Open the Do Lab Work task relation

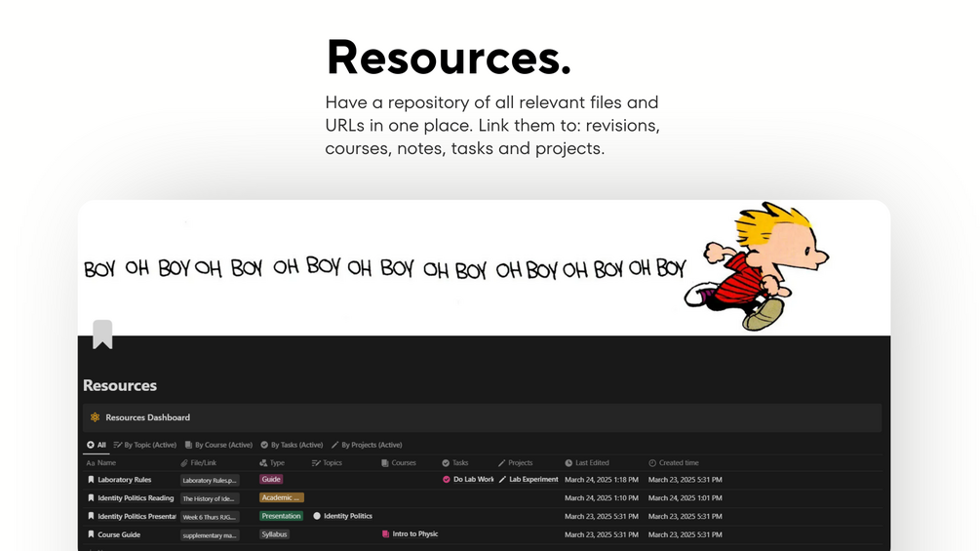(x=468, y=479)
